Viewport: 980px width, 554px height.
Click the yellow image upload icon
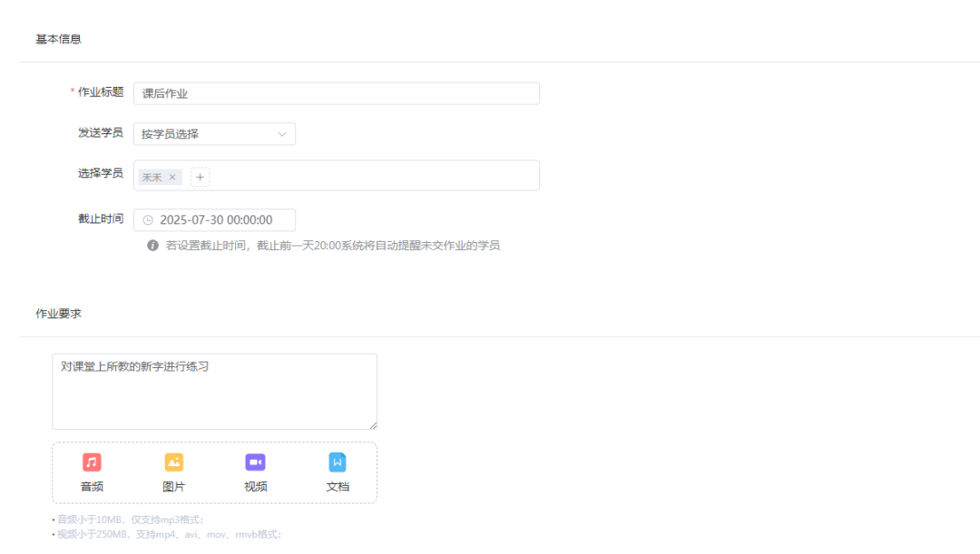point(174,462)
